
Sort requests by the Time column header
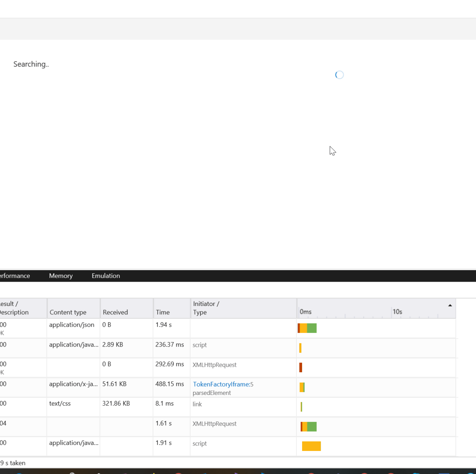click(163, 312)
